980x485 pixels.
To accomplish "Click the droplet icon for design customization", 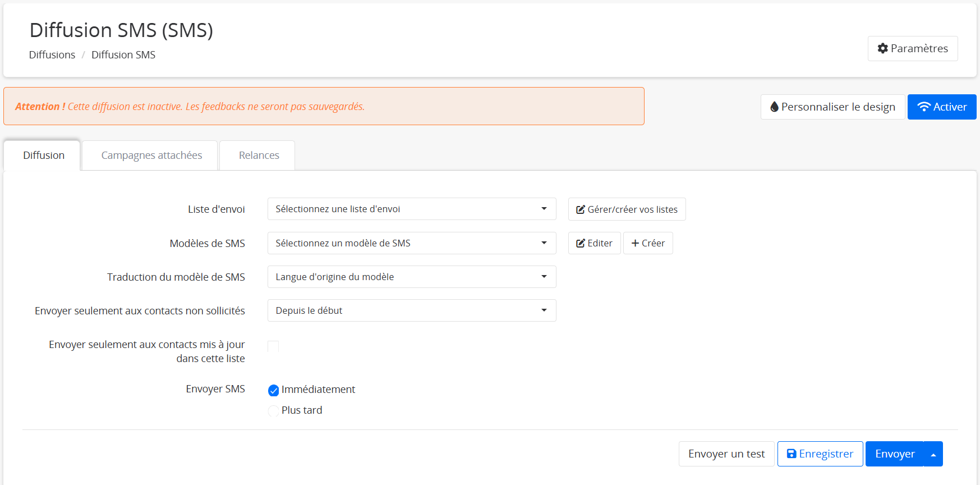I will click(x=774, y=107).
